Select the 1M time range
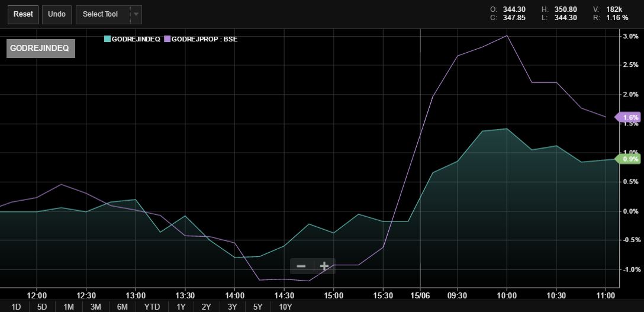 coord(69,306)
